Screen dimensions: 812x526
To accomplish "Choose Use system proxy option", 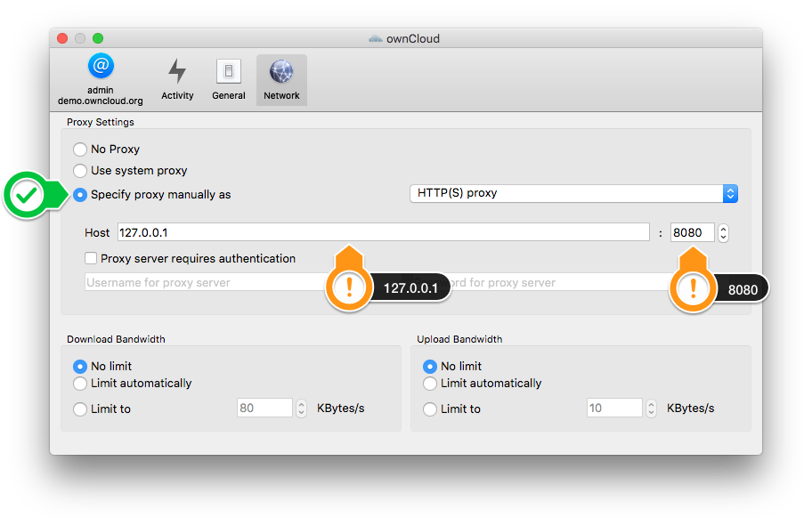I will [x=80, y=171].
